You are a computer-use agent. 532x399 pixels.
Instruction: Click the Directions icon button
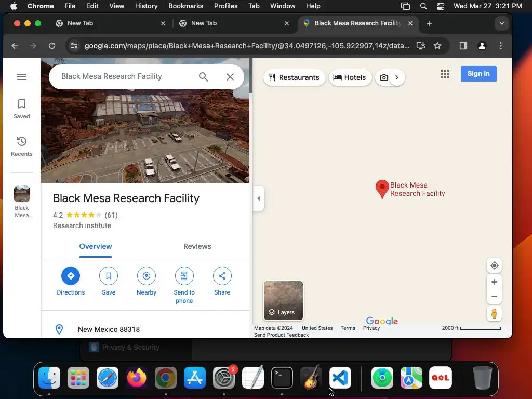coord(71,276)
